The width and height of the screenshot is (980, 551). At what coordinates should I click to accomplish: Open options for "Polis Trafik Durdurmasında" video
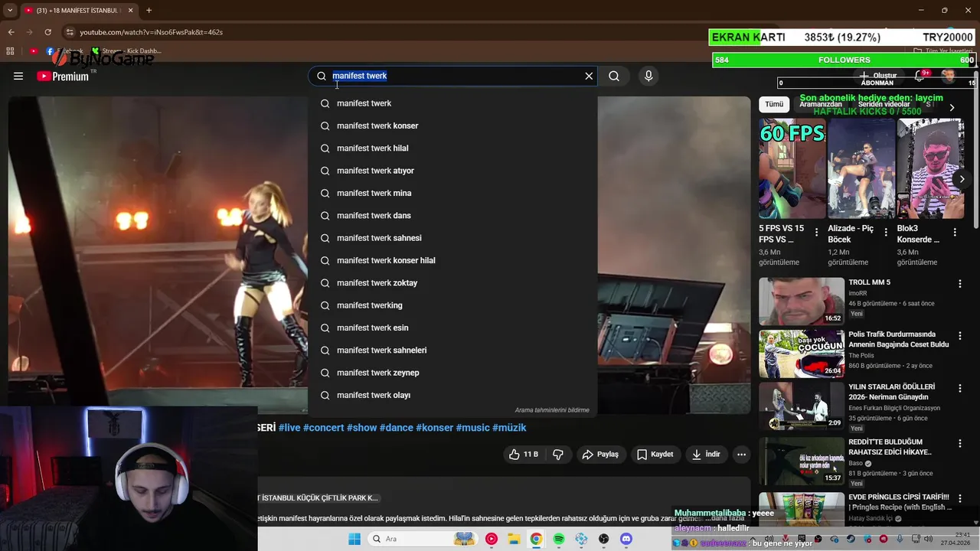tap(959, 336)
